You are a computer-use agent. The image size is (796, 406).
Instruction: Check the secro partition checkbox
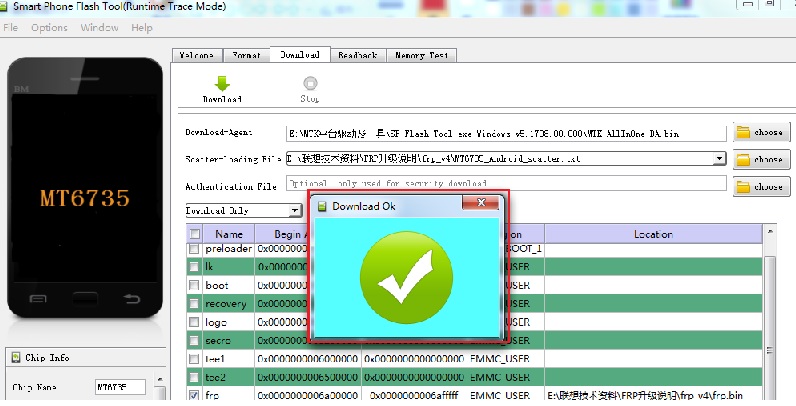[x=193, y=340]
